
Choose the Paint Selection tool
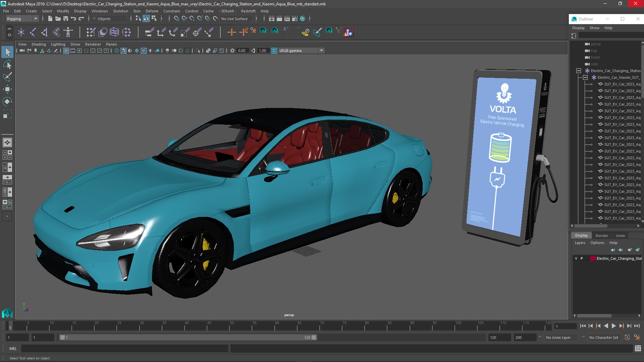click(x=7, y=77)
